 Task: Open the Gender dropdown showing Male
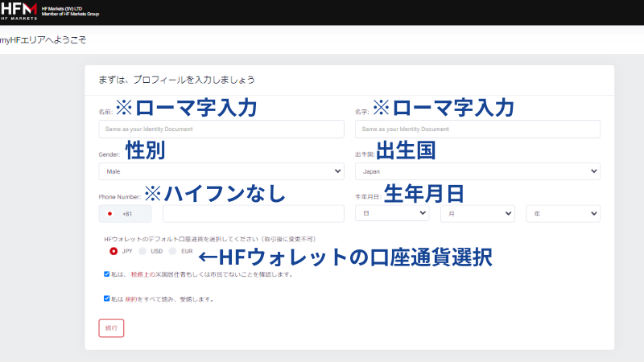point(221,171)
